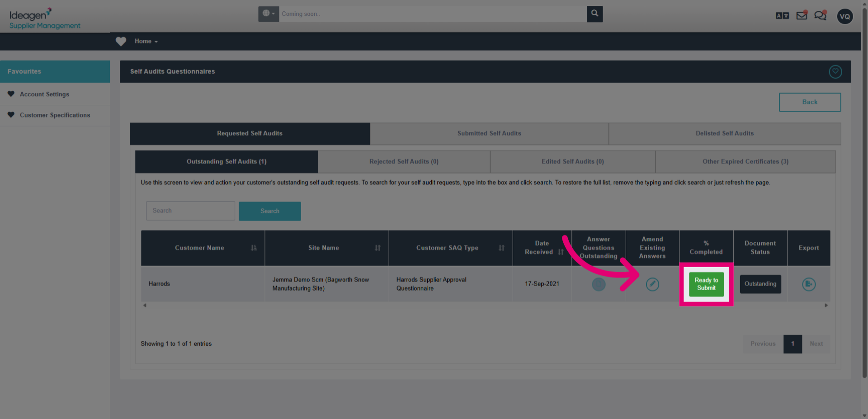This screenshot has width=868, height=419.
Task: Add page to favourites heart circle icon
Action: click(x=835, y=71)
